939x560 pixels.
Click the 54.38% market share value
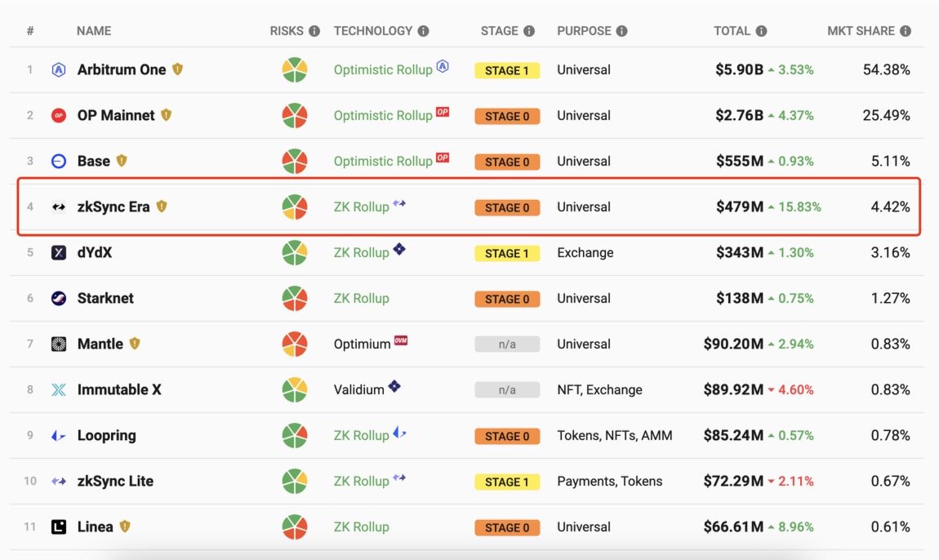coord(886,70)
